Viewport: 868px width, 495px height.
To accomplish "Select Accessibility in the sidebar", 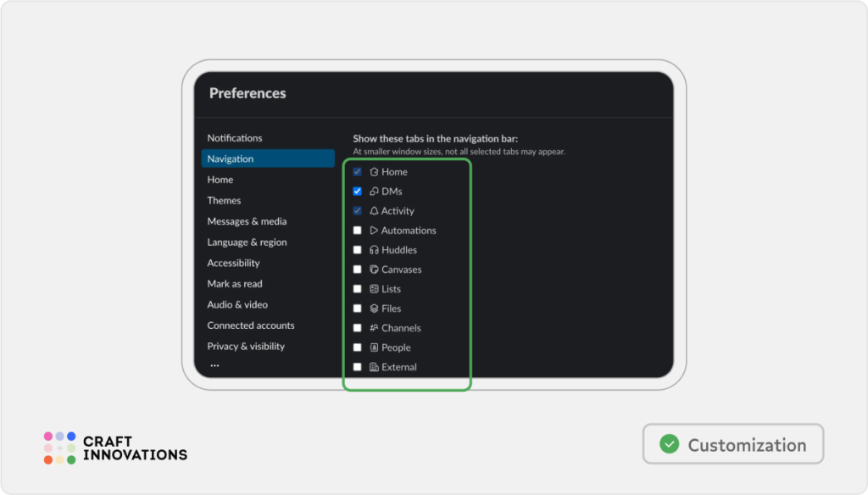I will (x=232, y=263).
